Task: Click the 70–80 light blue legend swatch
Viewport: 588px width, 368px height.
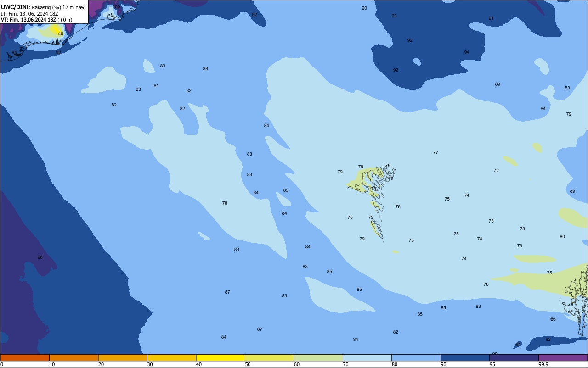Action: [367, 357]
